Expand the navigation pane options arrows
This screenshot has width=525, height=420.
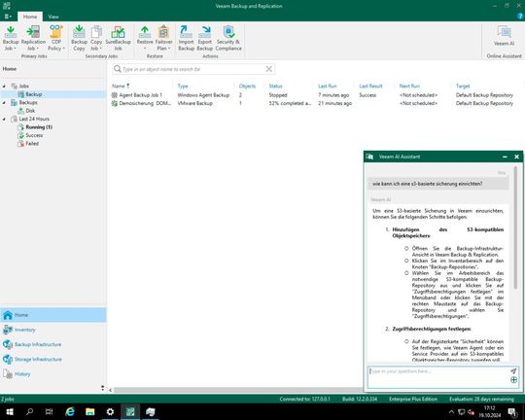tap(102, 388)
